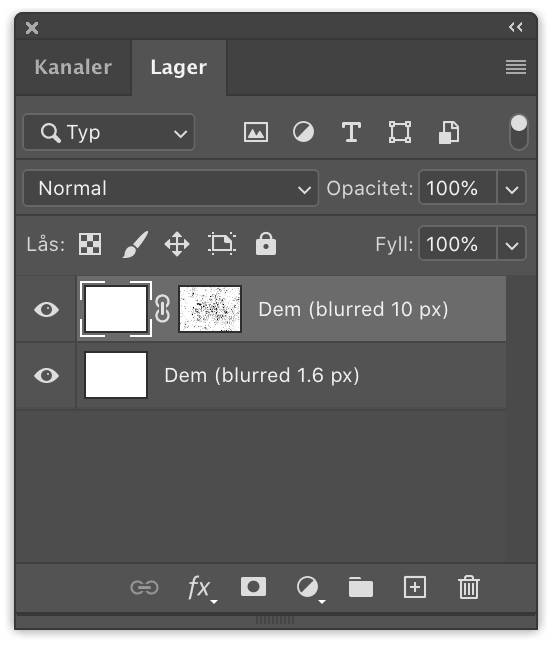This screenshot has width=556, height=646.
Task: Expand the Opacitet slider dropdown arrow
Action: 512,188
